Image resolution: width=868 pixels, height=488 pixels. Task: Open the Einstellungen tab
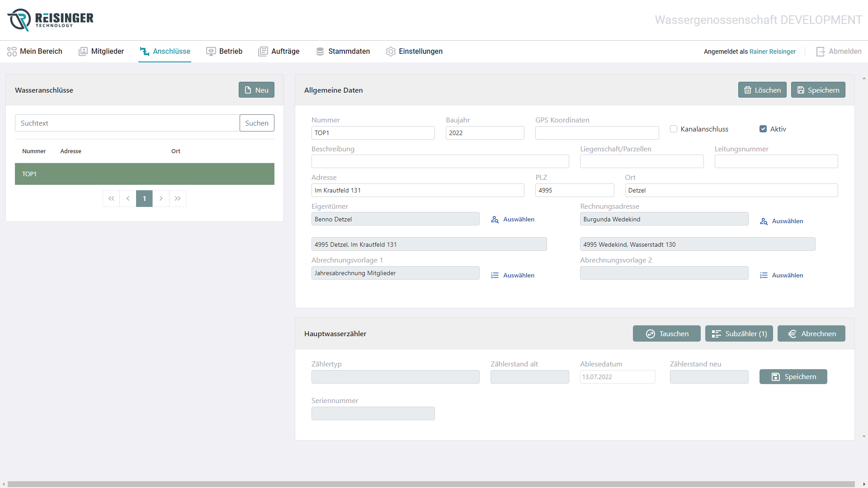(x=415, y=52)
